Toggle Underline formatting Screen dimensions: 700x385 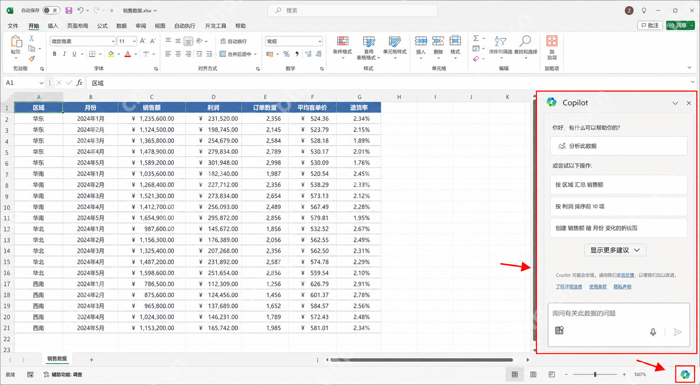point(74,54)
